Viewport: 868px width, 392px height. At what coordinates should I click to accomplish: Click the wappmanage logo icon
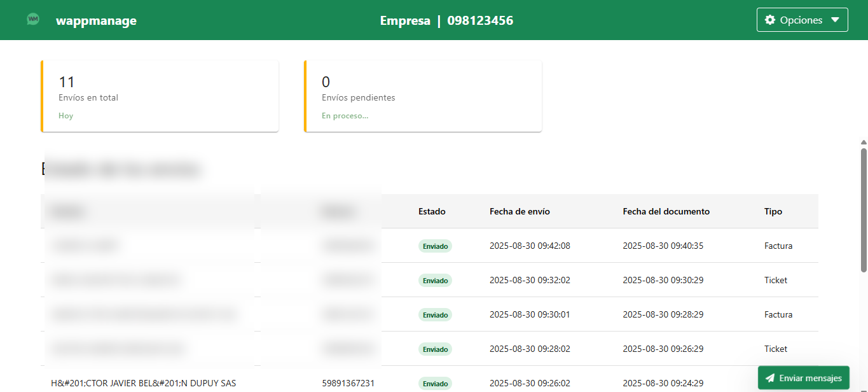[x=33, y=20]
